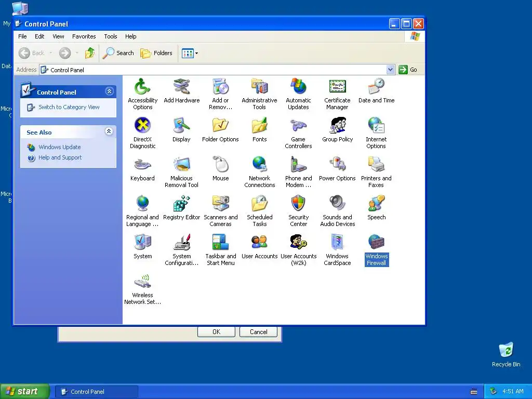Select User Accounts (W2k) icon
The height and width of the screenshot is (399, 532).
point(298,243)
